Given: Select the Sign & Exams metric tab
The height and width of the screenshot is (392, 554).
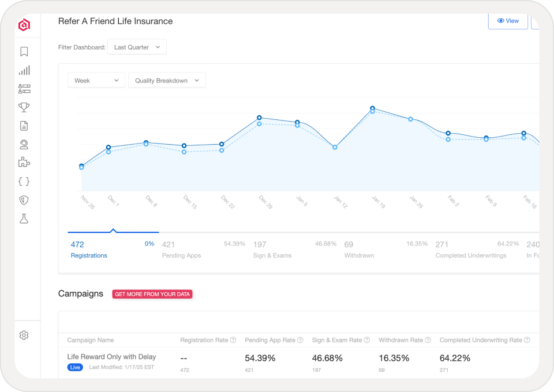Looking at the screenshot, I should coord(295,250).
